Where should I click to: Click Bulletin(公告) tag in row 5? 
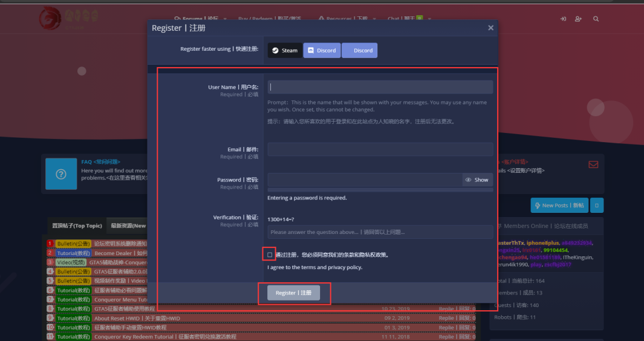73,281
